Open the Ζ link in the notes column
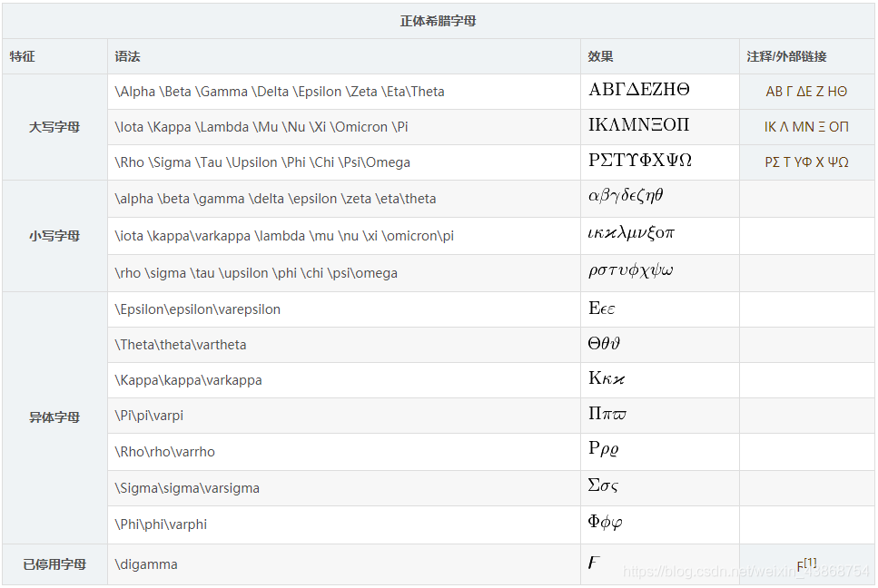Viewport: 878px width, 588px height. click(820, 92)
